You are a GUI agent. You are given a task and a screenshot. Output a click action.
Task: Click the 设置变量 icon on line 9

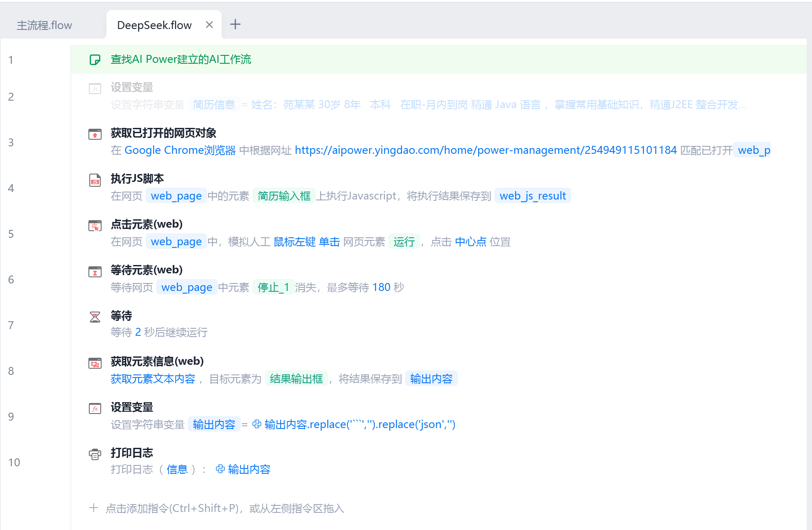coord(95,408)
